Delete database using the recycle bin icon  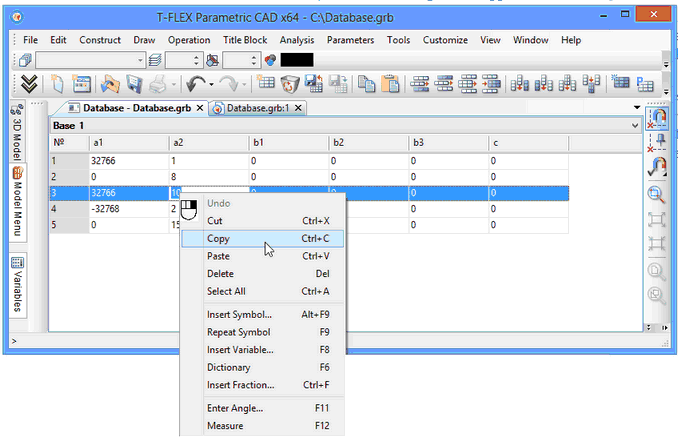(x=290, y=83)
